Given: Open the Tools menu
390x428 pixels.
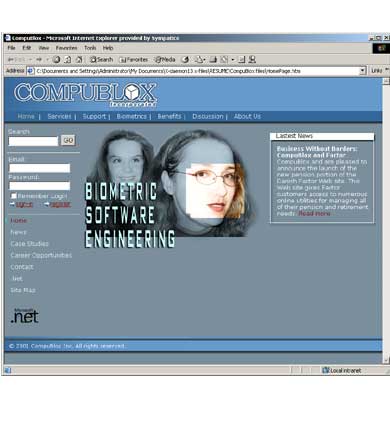Looking at the screenshot, I should coord(90,48).
